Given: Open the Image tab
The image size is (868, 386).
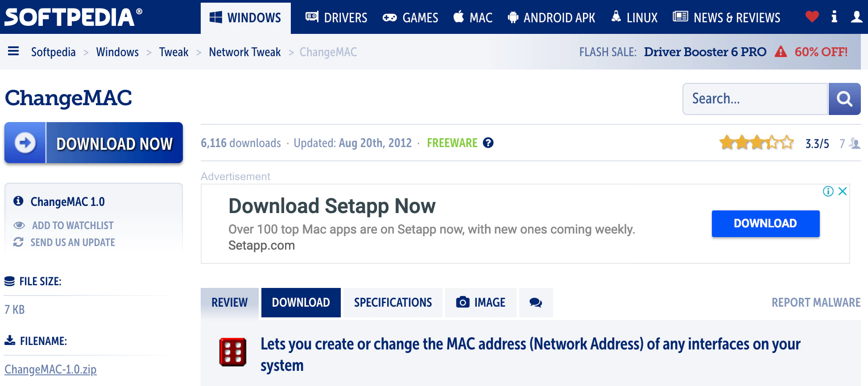Looking at the screenshot, I should coord(481,303).
